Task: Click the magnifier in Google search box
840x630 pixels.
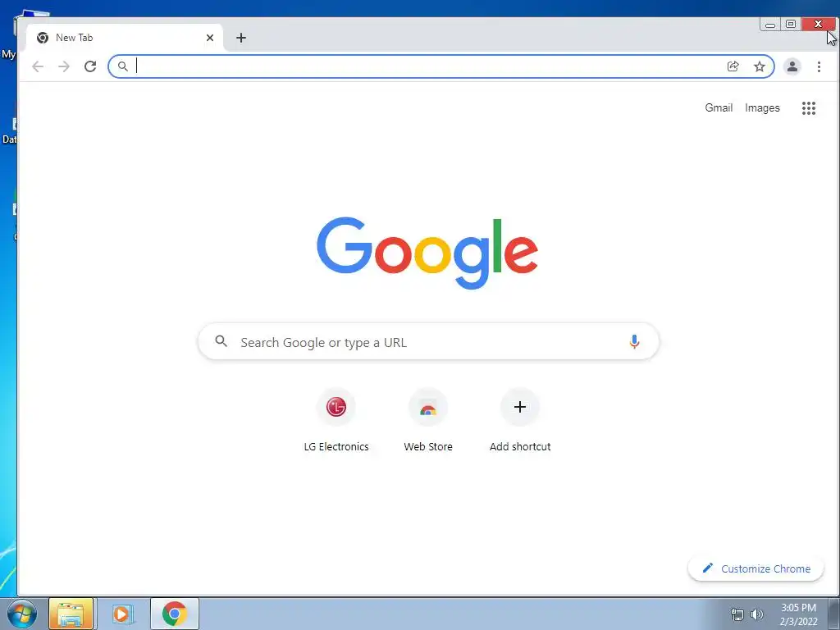Action: click(221, 340)
